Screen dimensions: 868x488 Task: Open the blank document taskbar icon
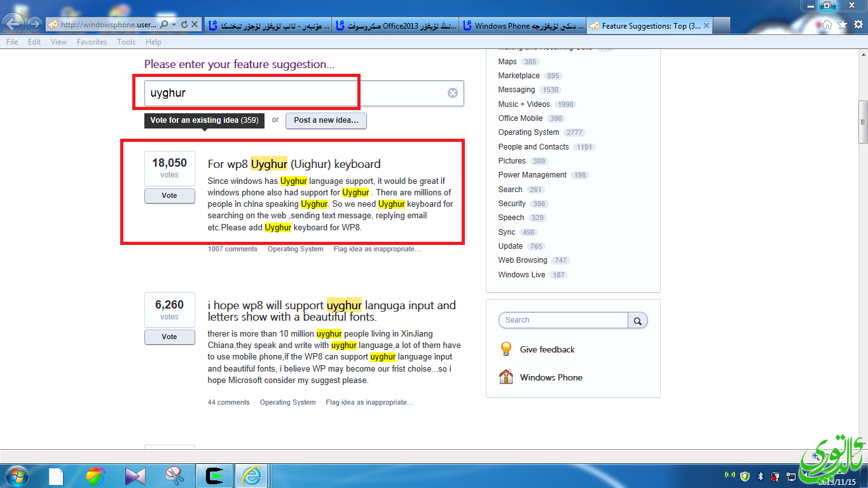click(x=57, y=476)
